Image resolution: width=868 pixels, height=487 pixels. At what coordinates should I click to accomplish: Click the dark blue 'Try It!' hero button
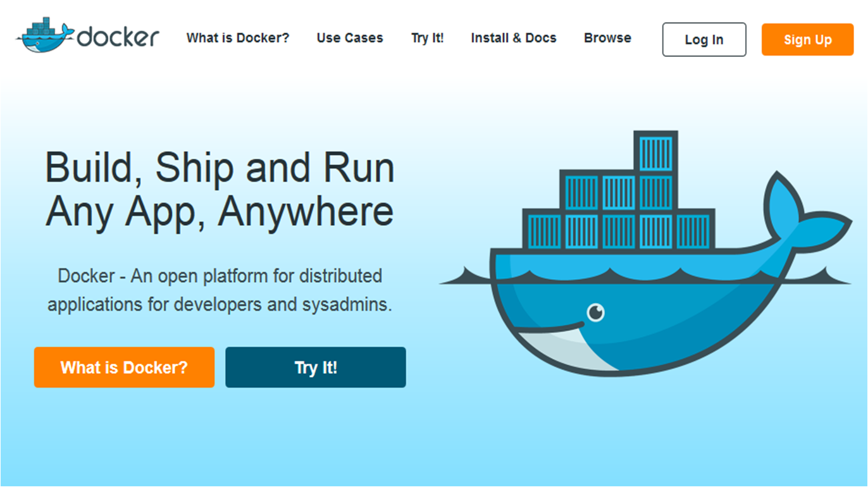tap(316, 367)
